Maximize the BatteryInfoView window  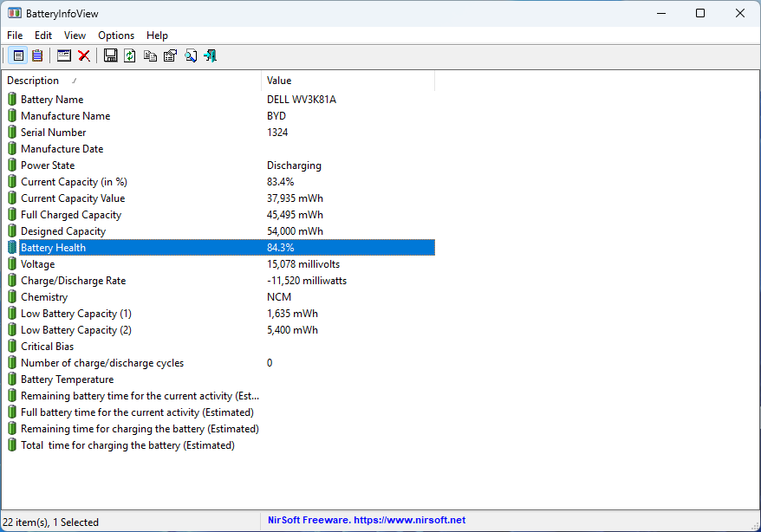pyautogui.click(x=699, y=13)
